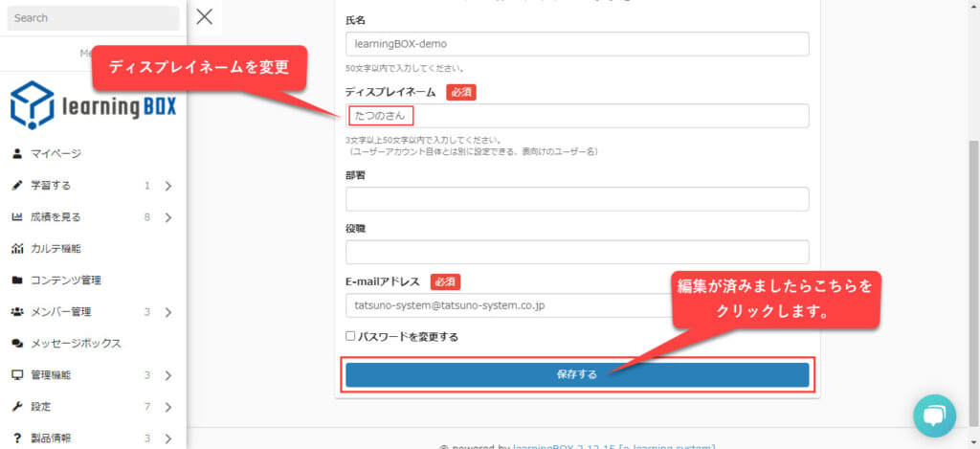Toggle the パスワードを変更する checkbox
The width and height of the screenshot is (980, 449).
pyautogui.click(x=350, y=336)
